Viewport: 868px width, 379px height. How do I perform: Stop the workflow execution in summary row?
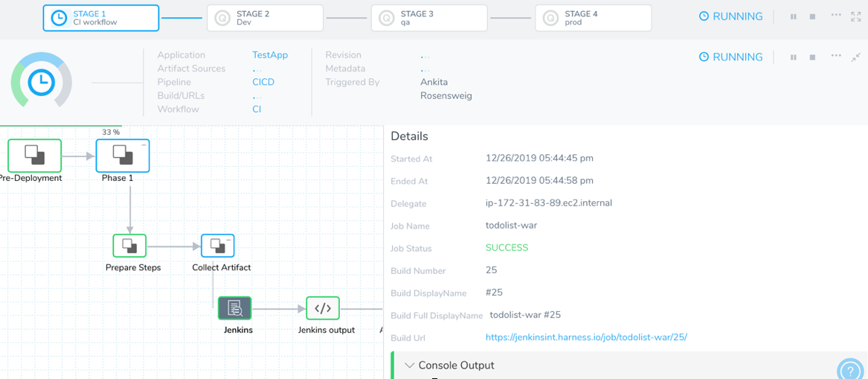click(x=812, y=57)
